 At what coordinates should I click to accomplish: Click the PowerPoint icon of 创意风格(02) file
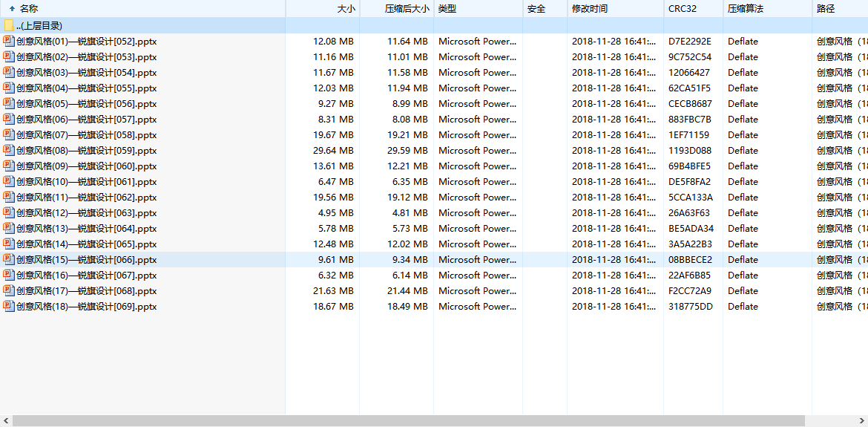coord(9,56)
